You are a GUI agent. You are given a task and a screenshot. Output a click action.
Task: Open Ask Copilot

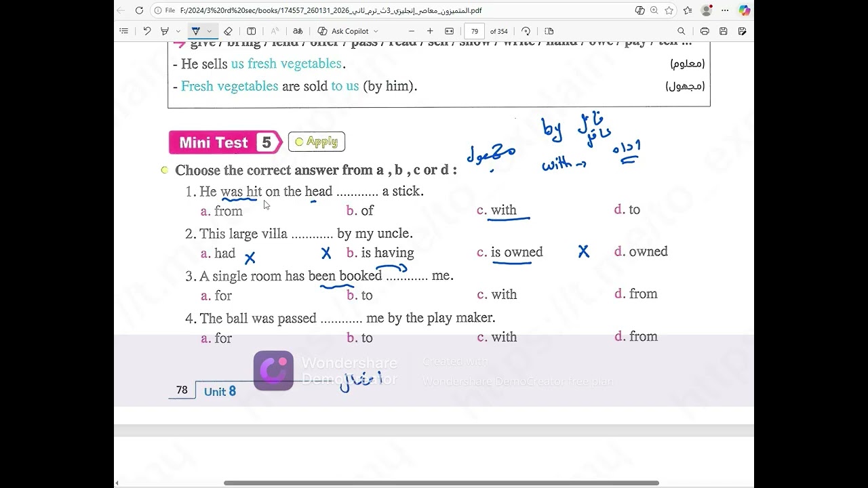(344, 31)
